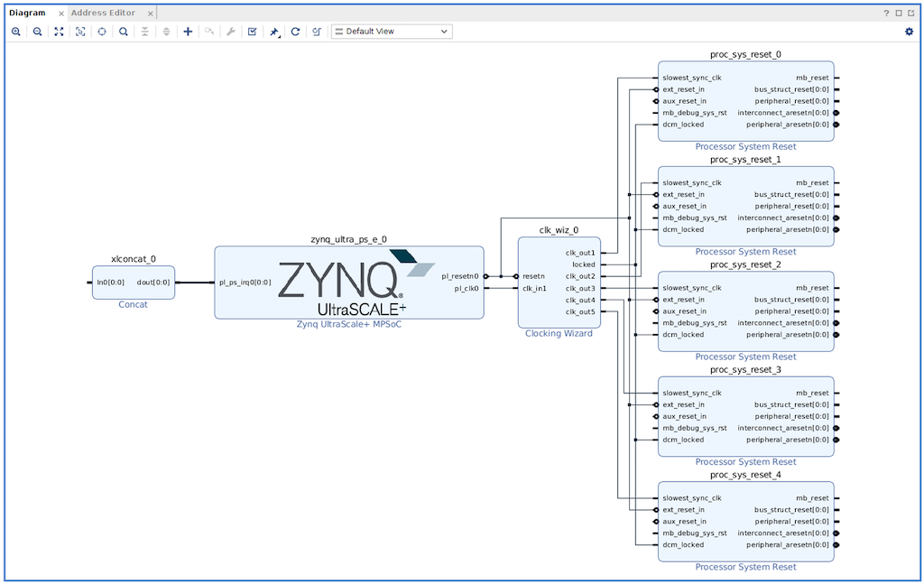Regenerate the layout with the circular arrow
The image size is (924, 584).
[295, 32]
